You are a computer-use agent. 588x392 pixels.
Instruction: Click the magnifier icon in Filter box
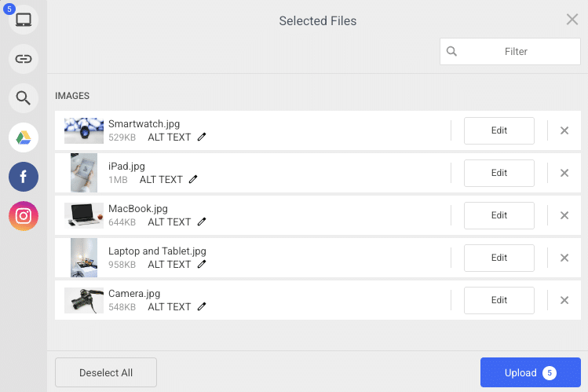(x=451, y=51)
